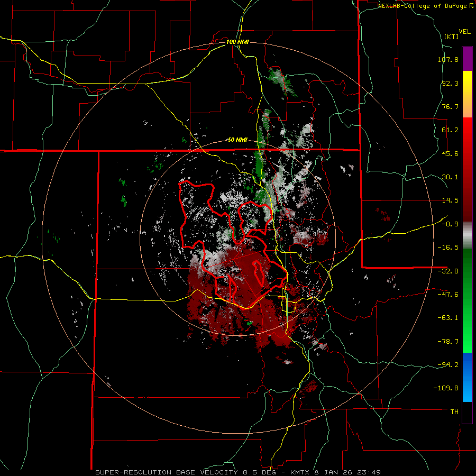Pick the gray near-zero segment of the color bar
The height and width of the screenshot is (476, 476).
tap(467, 235)
